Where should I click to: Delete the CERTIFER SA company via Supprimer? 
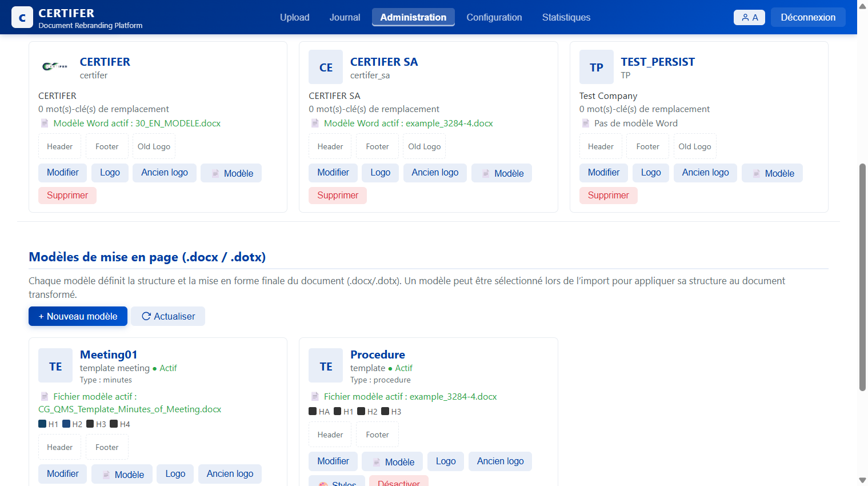pyautogui.click(x=337, y=196)
